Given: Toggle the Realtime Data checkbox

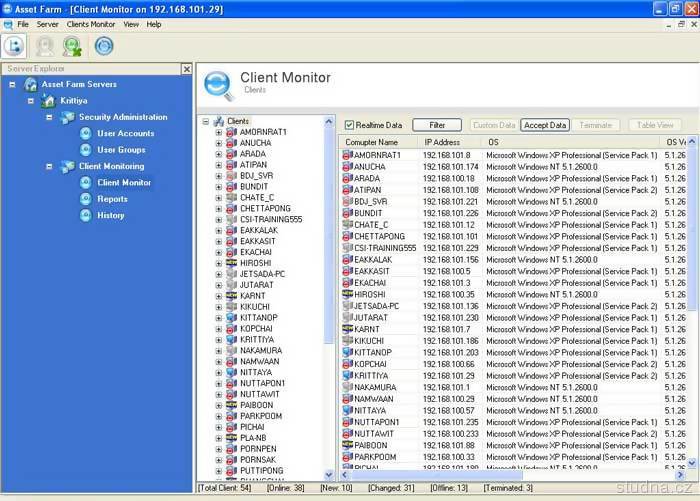Looking at the screenshot, I should tap(349, 125).
